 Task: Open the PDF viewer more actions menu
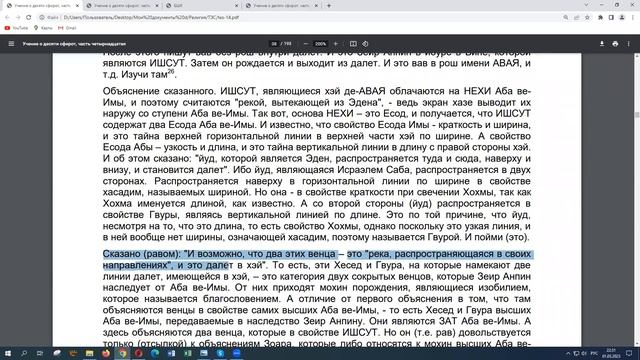coord(629,44)
